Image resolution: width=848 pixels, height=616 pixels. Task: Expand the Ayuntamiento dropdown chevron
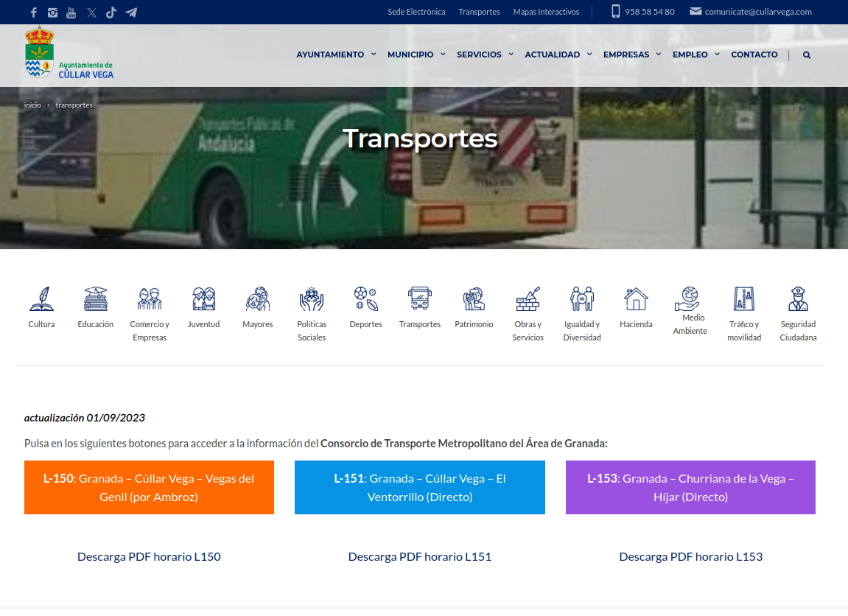click(374, 55)
